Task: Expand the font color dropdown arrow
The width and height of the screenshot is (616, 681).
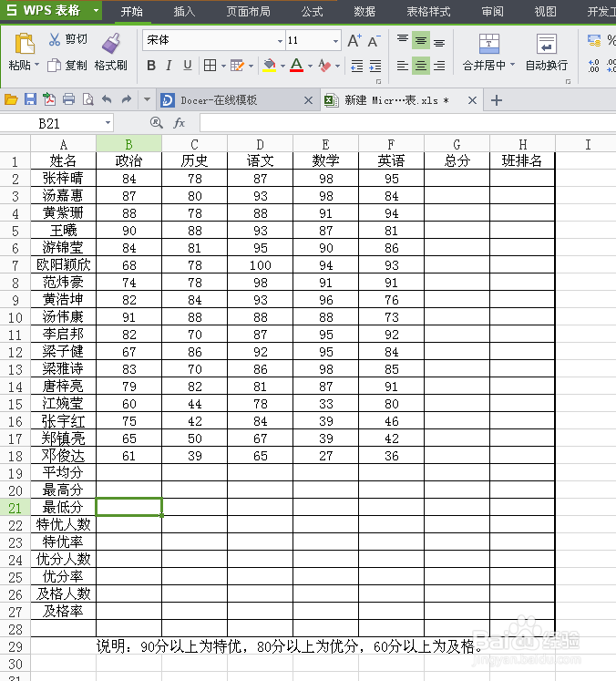Action: (x=310, y=66)
